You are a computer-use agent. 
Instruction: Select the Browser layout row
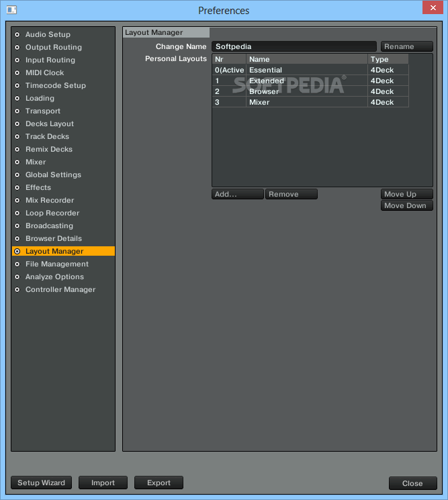(x=310, y=91)
